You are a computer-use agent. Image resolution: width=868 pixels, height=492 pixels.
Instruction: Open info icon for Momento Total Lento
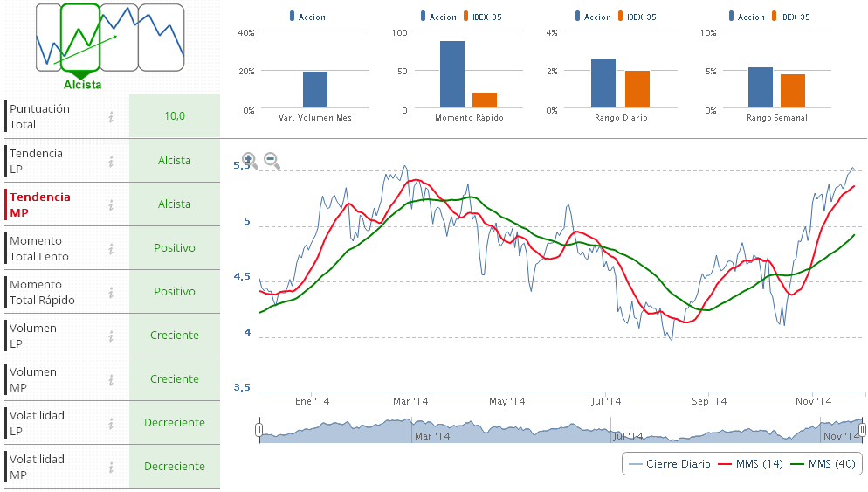tap(111, 248)
